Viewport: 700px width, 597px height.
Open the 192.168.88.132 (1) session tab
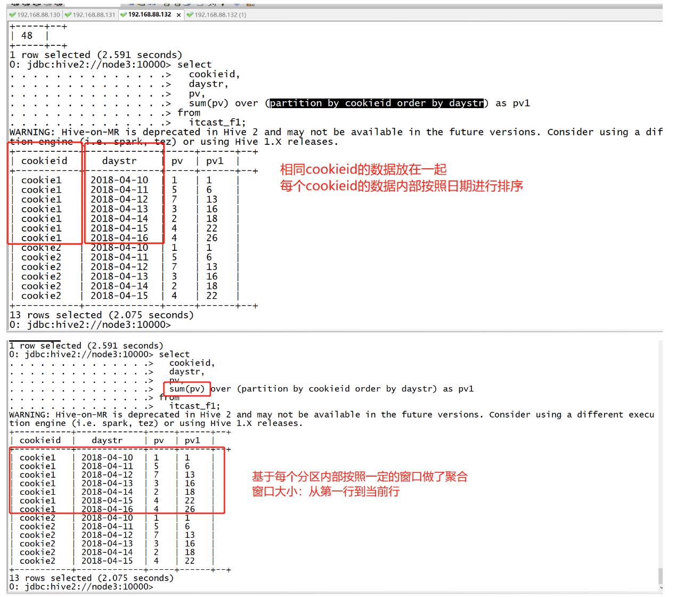[x=216, y=15]
